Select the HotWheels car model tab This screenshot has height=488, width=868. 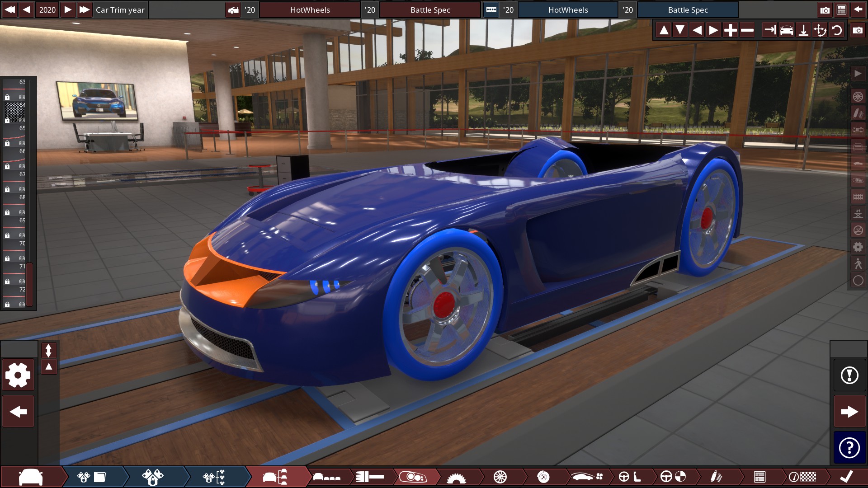point(310,9)
